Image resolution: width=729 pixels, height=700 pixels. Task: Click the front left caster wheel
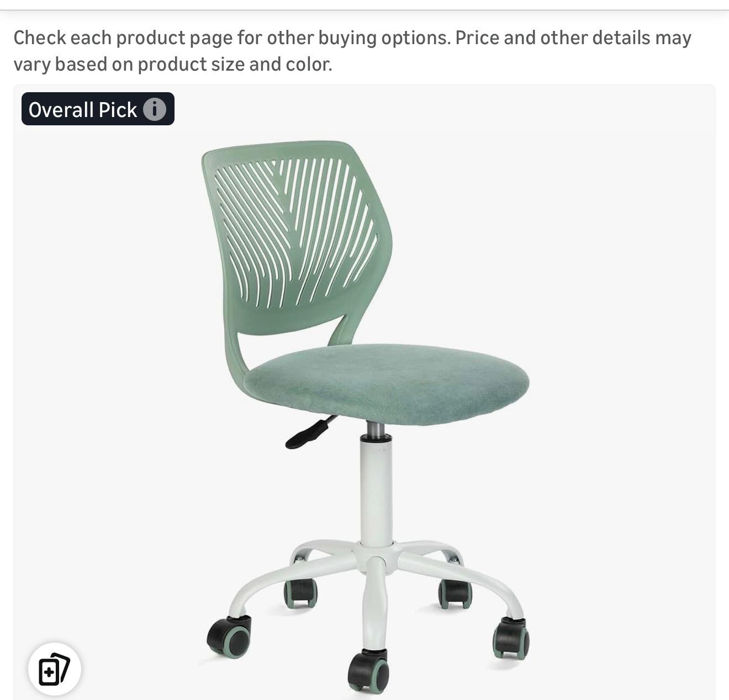click(229, 637)
